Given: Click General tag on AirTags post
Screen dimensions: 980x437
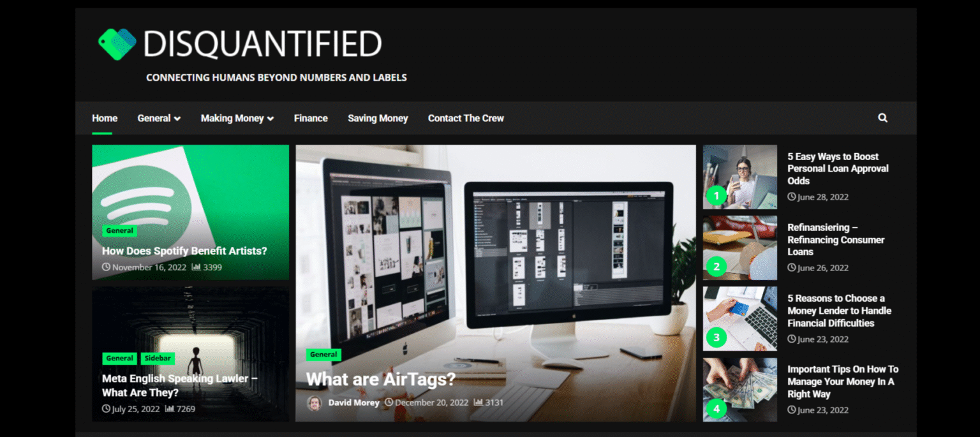Looking at the screenshot, I should pos(323,355).
